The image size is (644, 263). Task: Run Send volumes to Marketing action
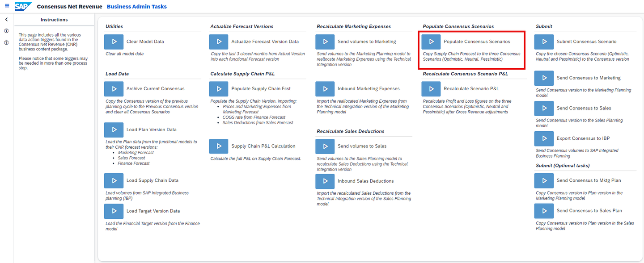[x=325, y=42]
